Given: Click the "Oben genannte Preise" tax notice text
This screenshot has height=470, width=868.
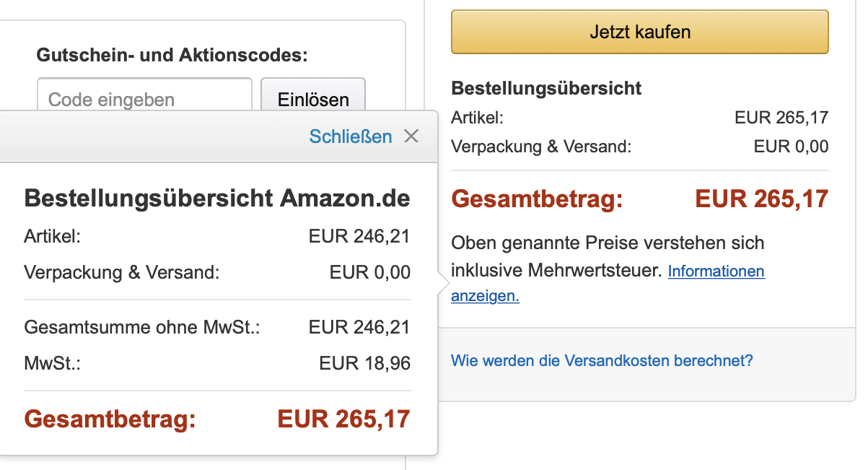Looking at the screenshot, I should [608, 243].
